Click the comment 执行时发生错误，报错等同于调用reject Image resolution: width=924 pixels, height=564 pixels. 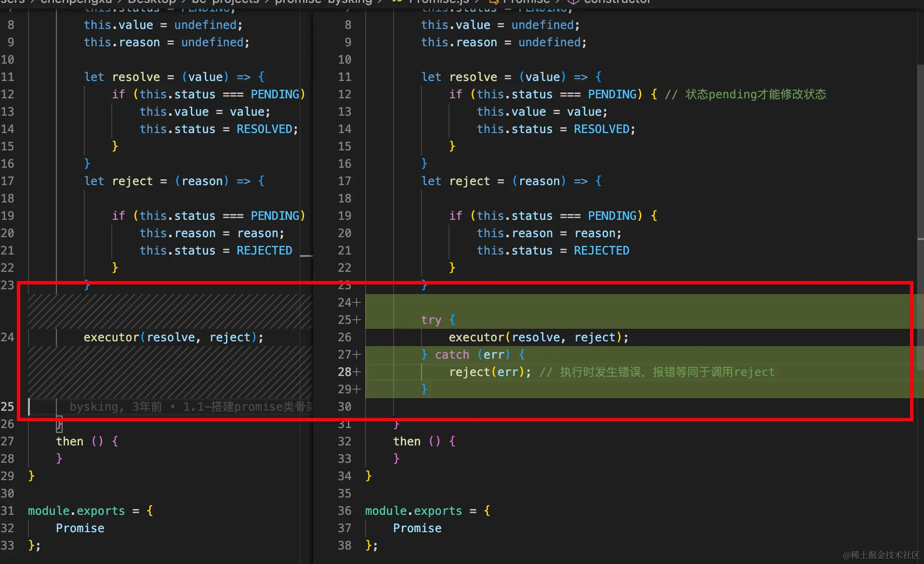click(x=657, y=372)
